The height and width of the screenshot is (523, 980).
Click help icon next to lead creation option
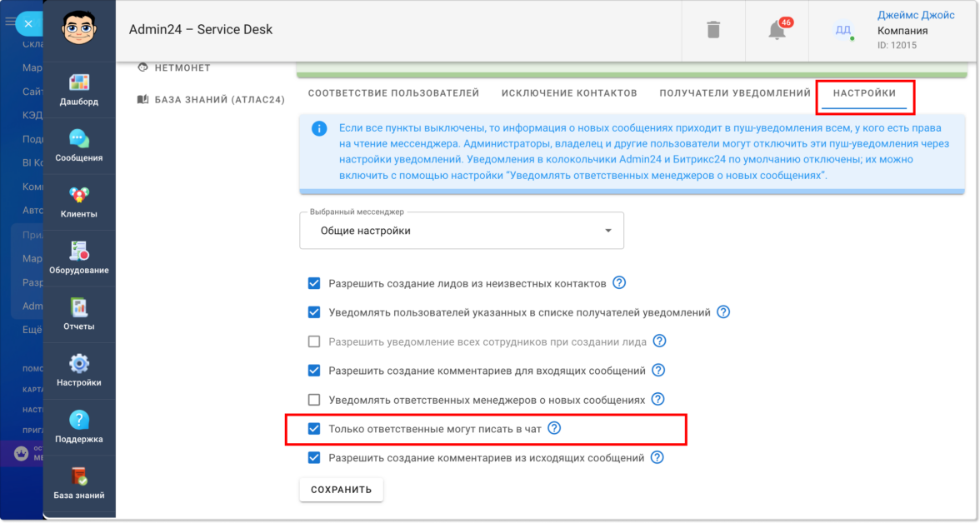point(618,282)
